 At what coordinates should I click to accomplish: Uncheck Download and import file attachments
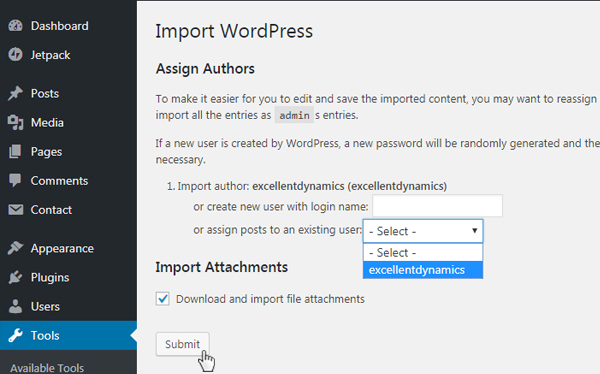163,299
